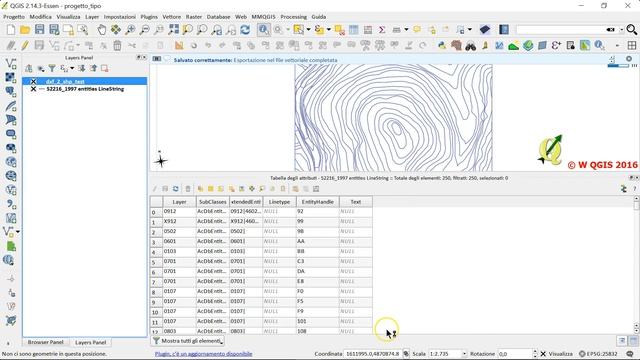Expand the search box dropdown arrow

click(621, 29)
